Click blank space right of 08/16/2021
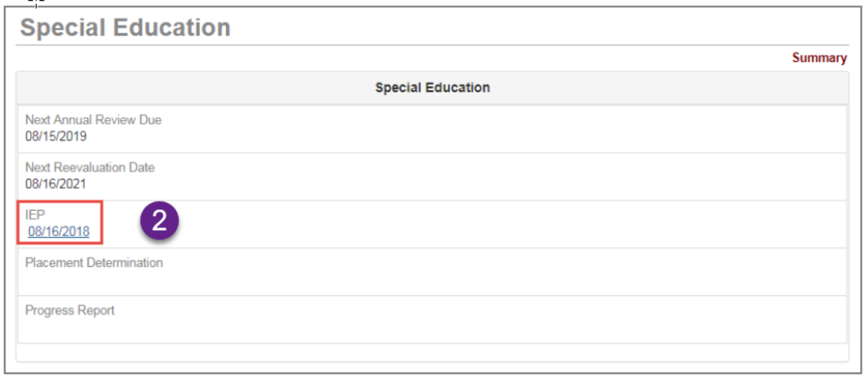The image size is (868, 378). point(417,184)
